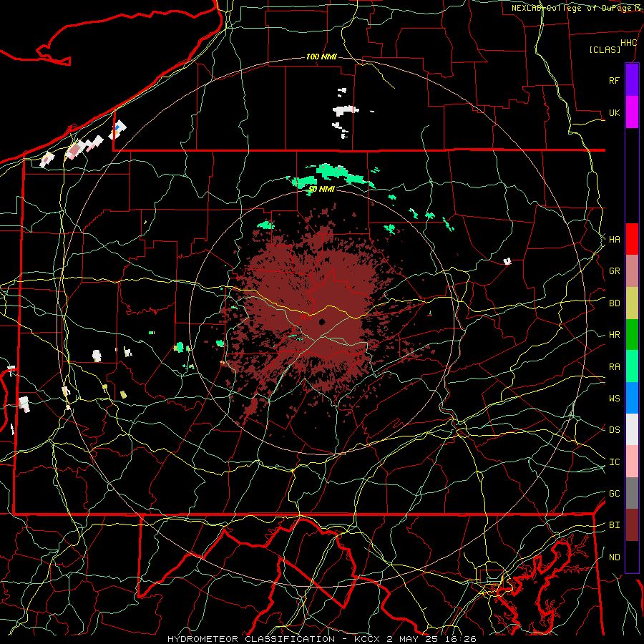The width and height of the screenshot is (644, 644).
Task: Click the UK legend label
Action: coord(614,112)
